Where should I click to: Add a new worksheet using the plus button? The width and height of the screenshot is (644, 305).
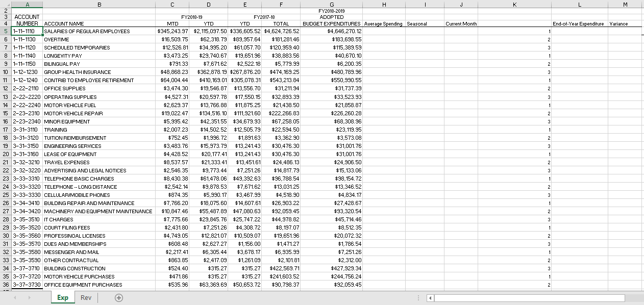[118, 297]
